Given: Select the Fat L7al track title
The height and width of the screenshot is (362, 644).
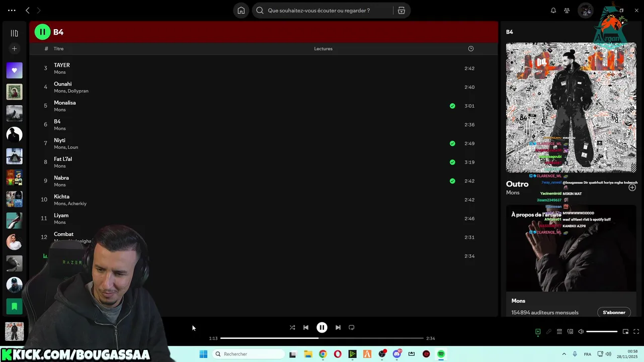Looking at the screenshot, I should coord(63,159).
